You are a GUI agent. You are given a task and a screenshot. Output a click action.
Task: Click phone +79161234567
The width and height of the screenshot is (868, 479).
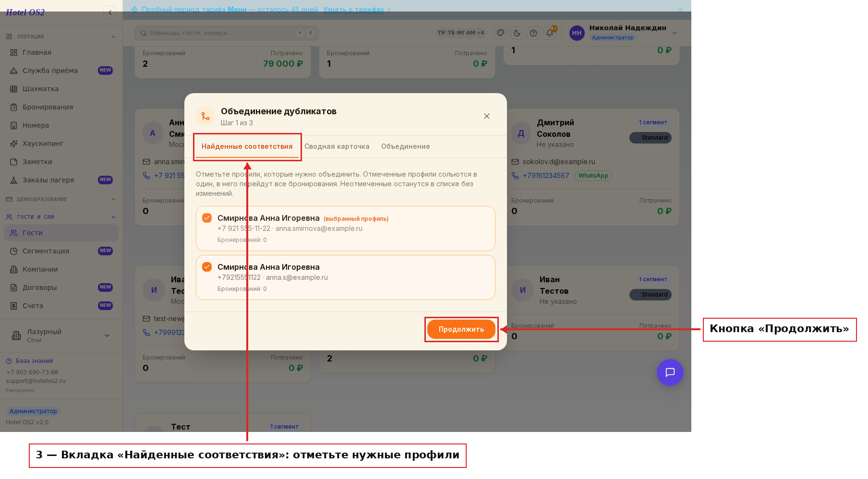[x=546, y=176]
